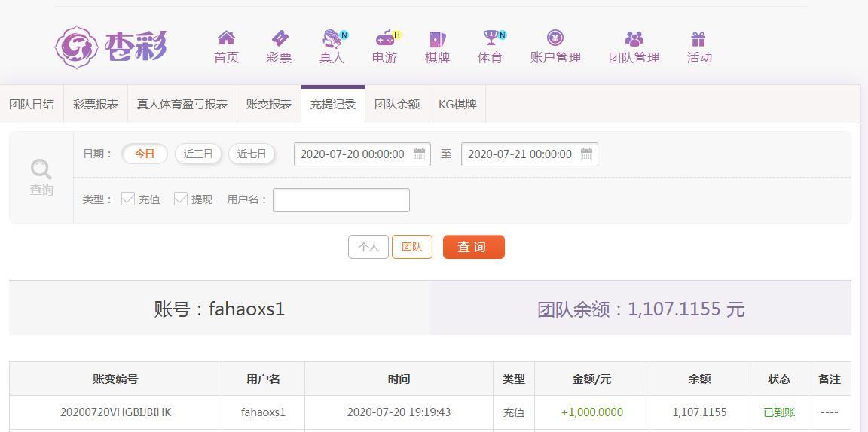Open 团队管理 via the people icon
Screen dimensions: 868x432
[x=634, y=38]
